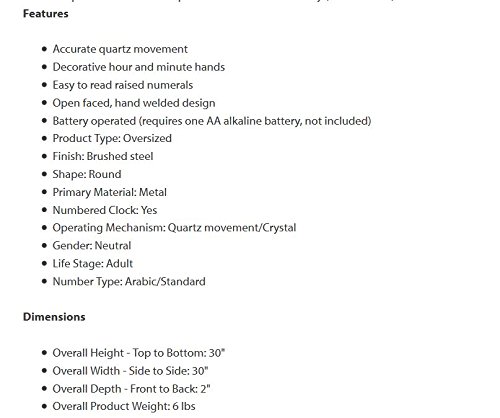Click 'Open faced, hand welded design' item
500x418 pixels.
(x=134, y=103)
